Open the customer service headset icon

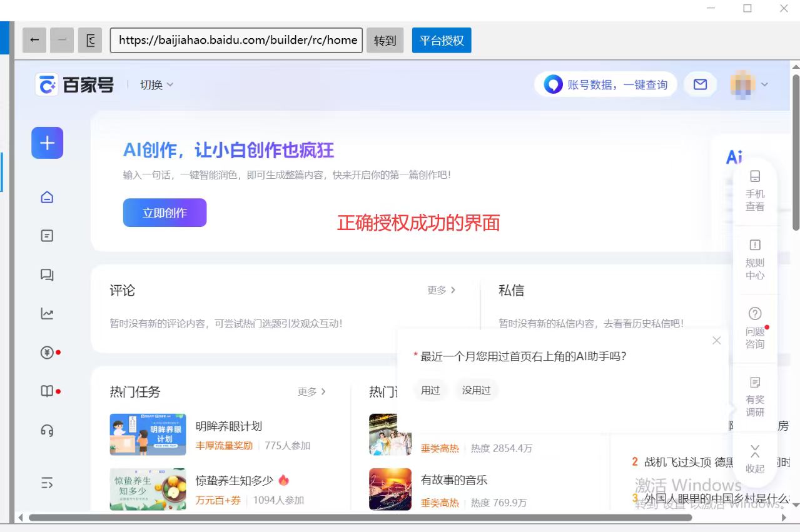(x=47, y=430)
